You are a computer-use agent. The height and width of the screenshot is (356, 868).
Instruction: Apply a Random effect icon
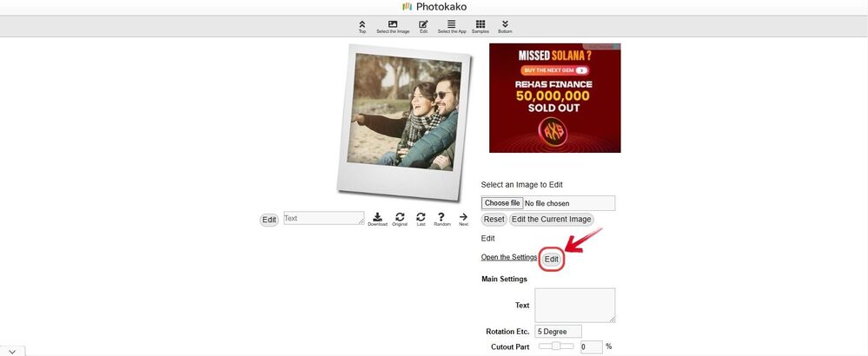point(441,218)
